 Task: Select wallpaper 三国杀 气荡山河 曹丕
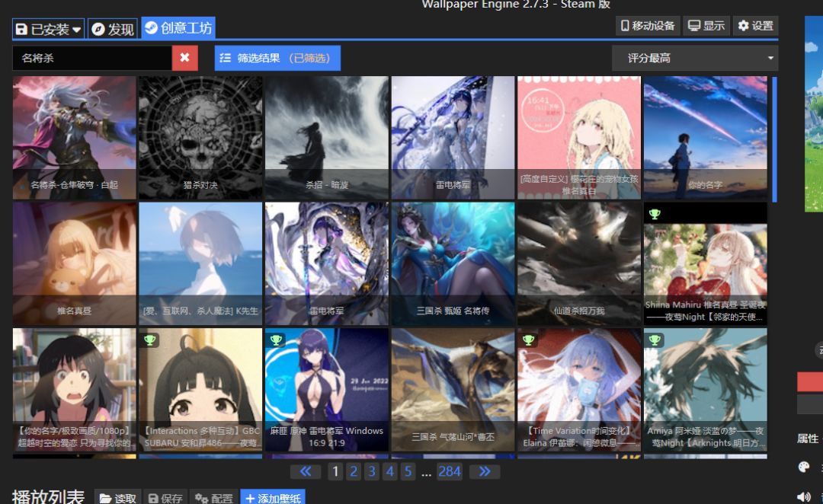pyautogui.click(x=453, y=390)
